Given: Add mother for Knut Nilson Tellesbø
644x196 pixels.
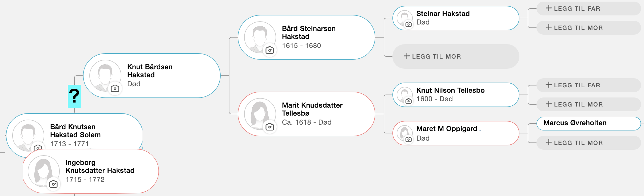Looking at the screenshot, I should (589, 104).
